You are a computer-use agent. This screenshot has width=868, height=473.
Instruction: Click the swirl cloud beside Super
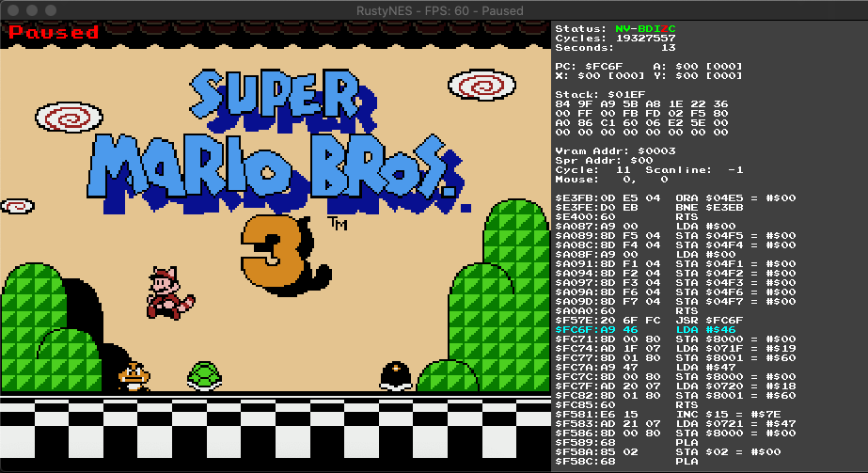pyautogui.click(x=481, y=85)
